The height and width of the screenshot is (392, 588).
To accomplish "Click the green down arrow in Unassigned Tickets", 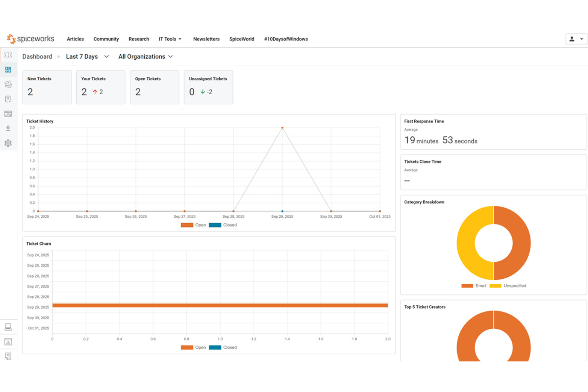I will (x=203, y=92).
